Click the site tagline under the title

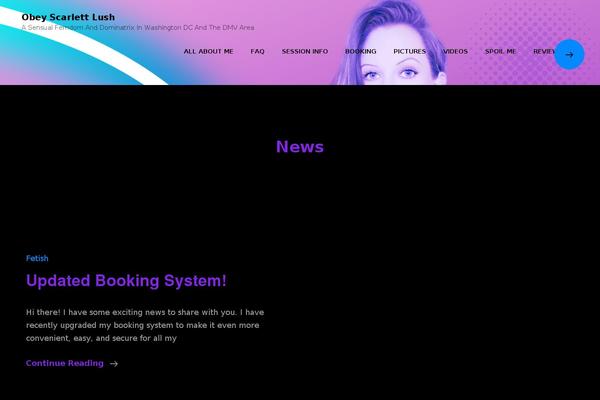[138, 28]
